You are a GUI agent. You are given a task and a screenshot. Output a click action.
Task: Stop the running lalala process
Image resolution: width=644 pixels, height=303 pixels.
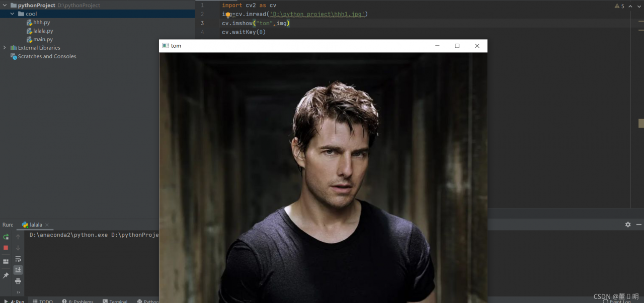pos(6,248)
